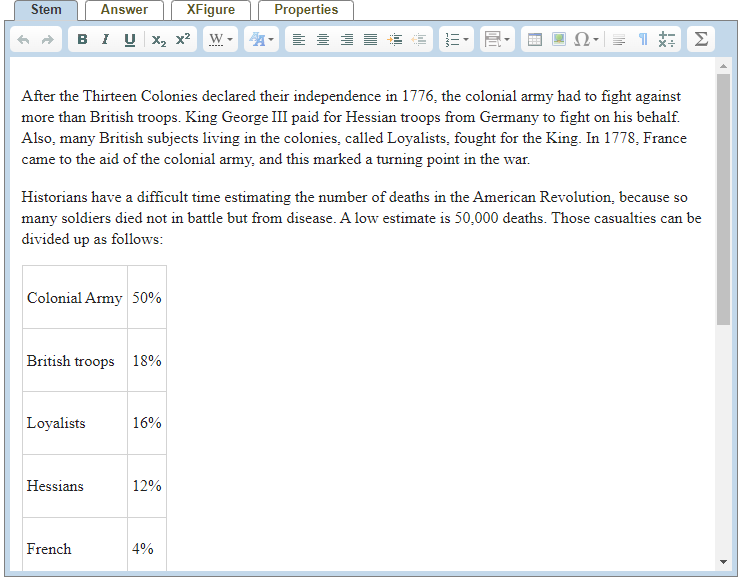Toggle subscript formatting
Screen dimensions: 738x584
pyautogui.click(x=159, y=40)
